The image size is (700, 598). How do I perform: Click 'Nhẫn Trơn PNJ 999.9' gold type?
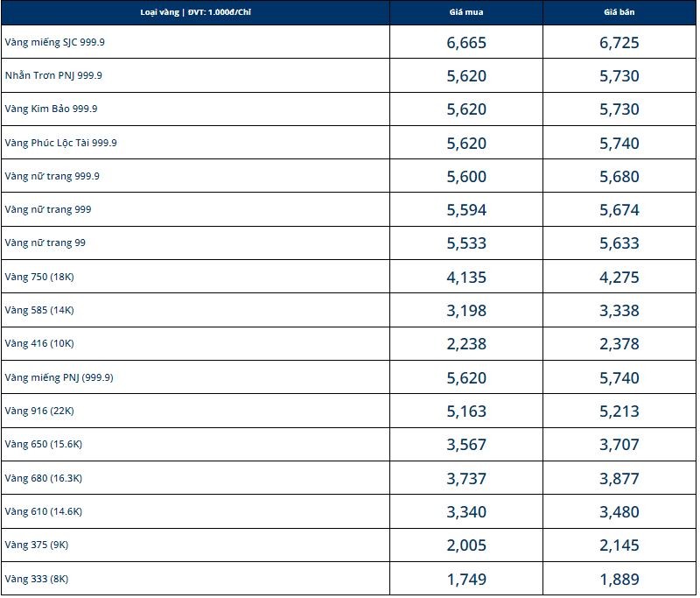coord(53,75)
